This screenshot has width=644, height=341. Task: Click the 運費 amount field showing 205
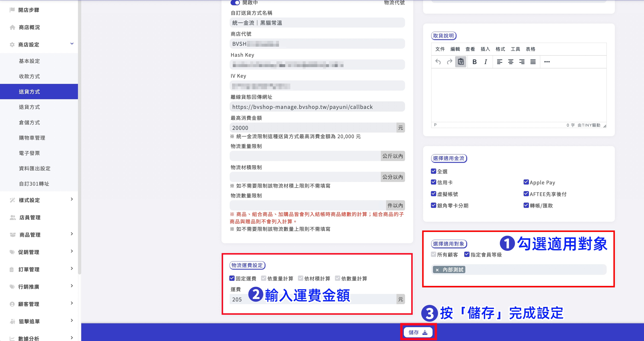(313, 299)
